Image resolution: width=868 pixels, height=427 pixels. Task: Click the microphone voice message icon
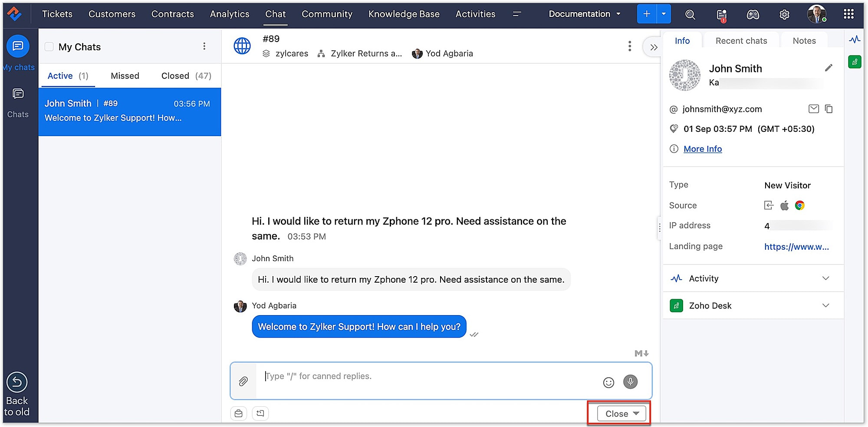pos(630,381)
